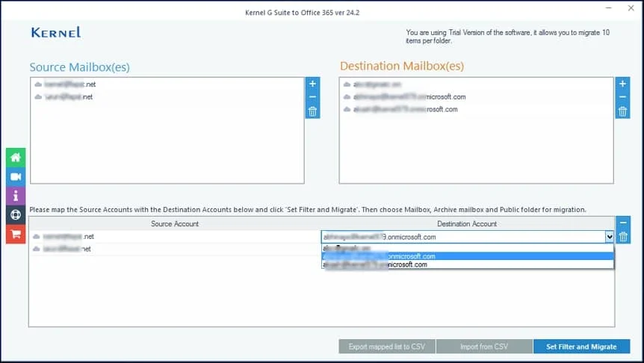The height and width of the screenshot is (363, 644).
Task: Click Export mapped list to CSV
Action: pyautogui.click(x=387, y=347)
